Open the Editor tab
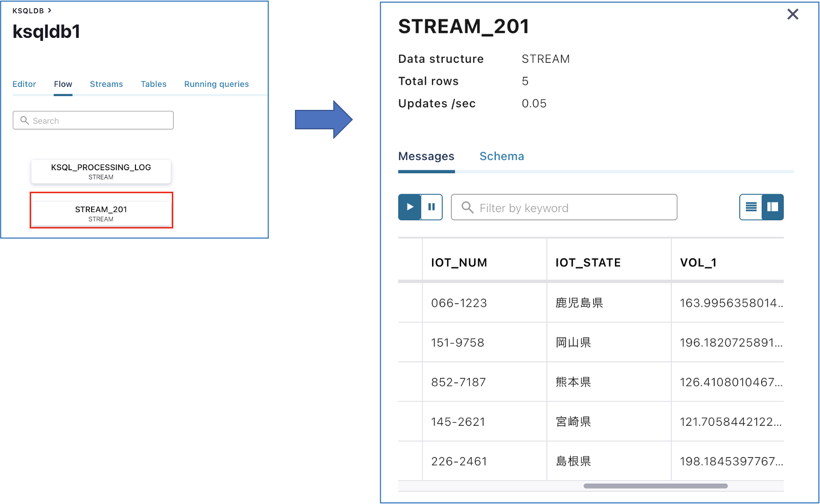The width and height of the screenshot is (820, 504). tap(24, 84)
